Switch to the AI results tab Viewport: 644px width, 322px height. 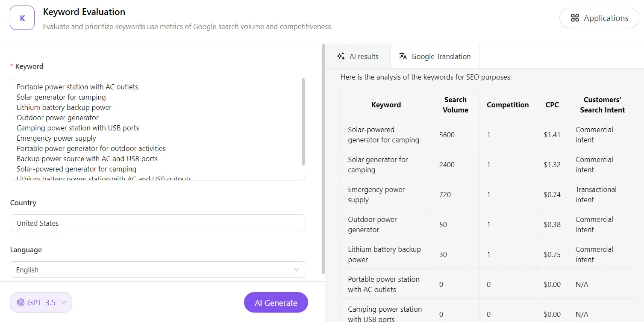pos(358,56)
